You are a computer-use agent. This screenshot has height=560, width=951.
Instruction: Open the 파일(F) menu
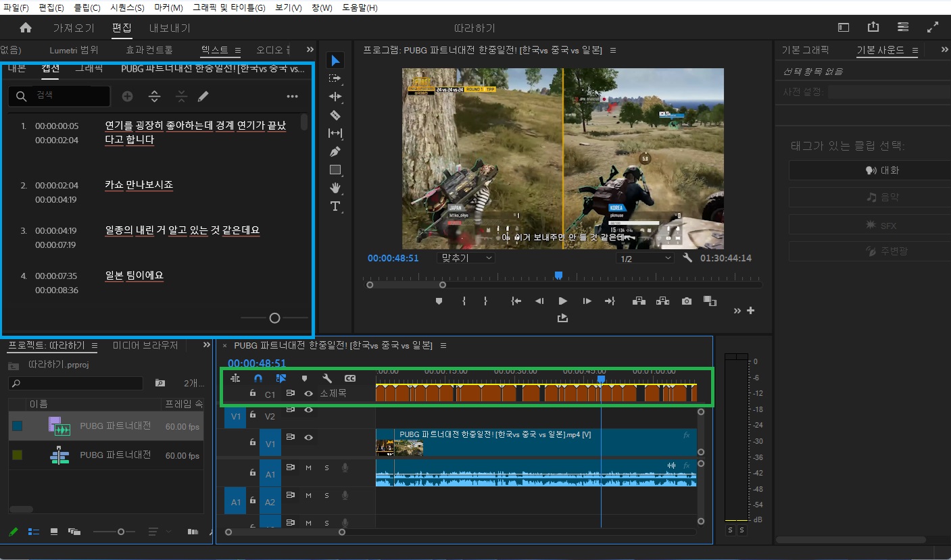coord(16,8)
